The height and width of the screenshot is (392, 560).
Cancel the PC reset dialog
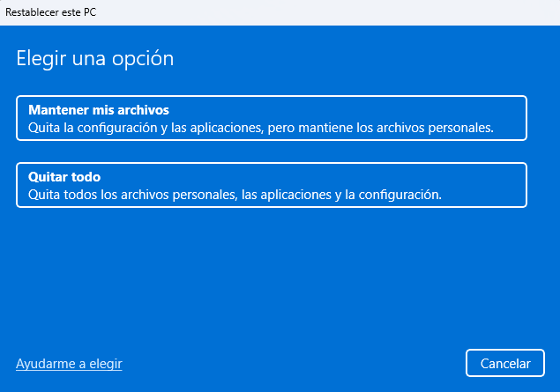pos(505,363)
